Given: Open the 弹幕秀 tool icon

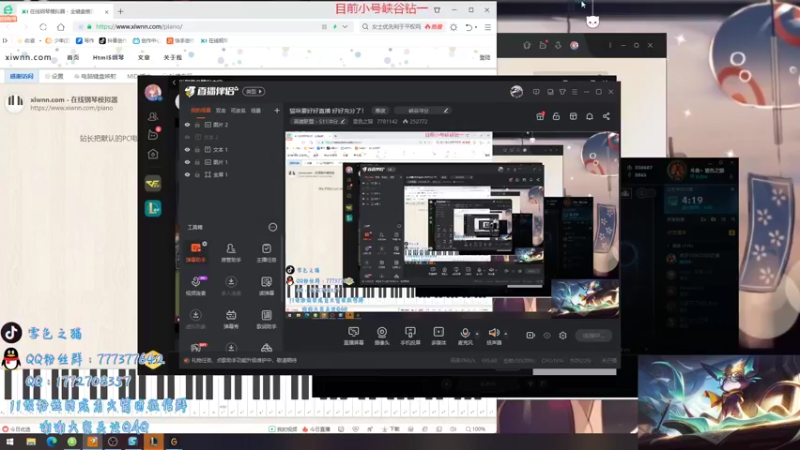Looking at the screenshot, I should pyautogui.click(x=231, y=319).
